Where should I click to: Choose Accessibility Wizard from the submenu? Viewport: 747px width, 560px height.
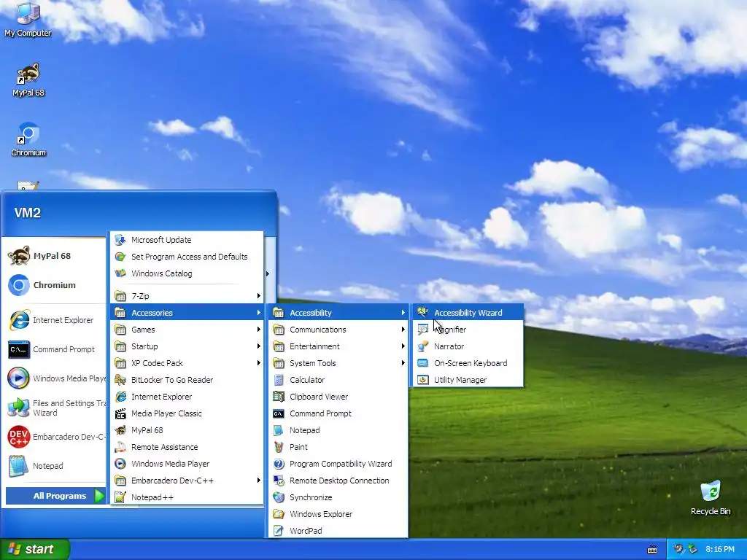pyautogui.click(x=468, y=313)
